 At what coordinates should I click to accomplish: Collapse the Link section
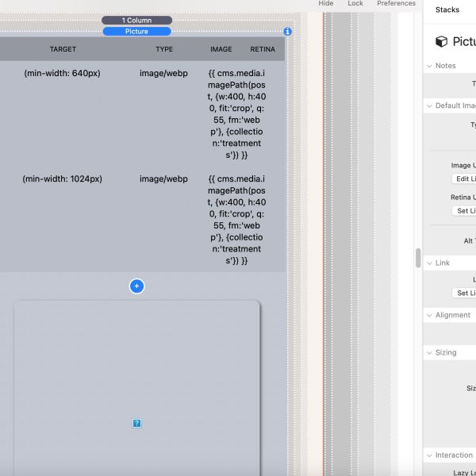(x=429, y=263)
